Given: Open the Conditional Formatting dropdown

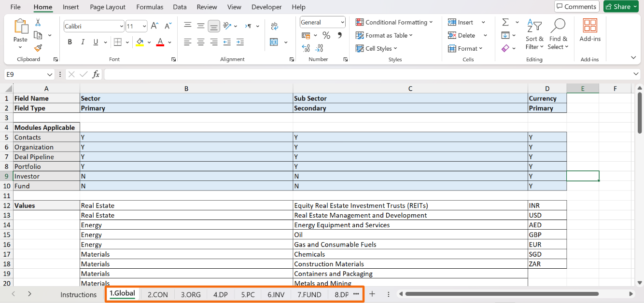Looking at the screenshot, I should pyautogui.click(x=394, y=22).
